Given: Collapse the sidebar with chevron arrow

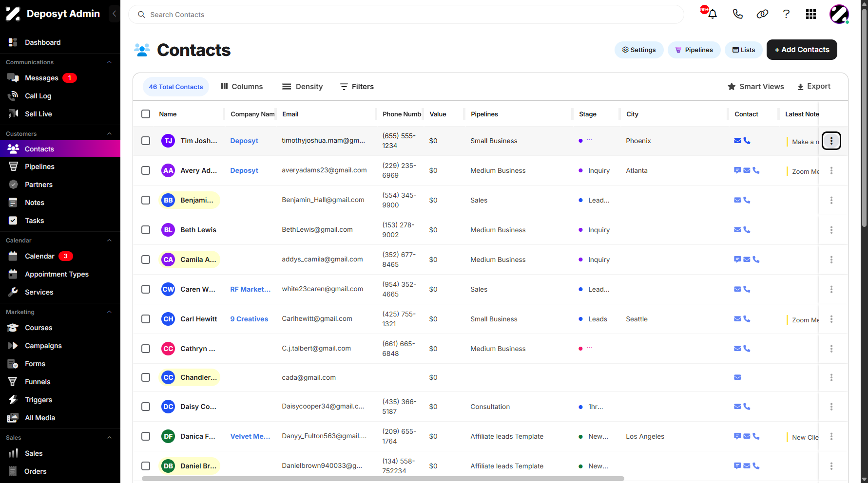Looking at the screenshot, I should [x=114, y=14].
